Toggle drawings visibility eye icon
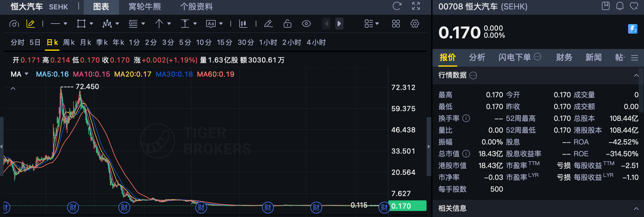 (306, 24)
